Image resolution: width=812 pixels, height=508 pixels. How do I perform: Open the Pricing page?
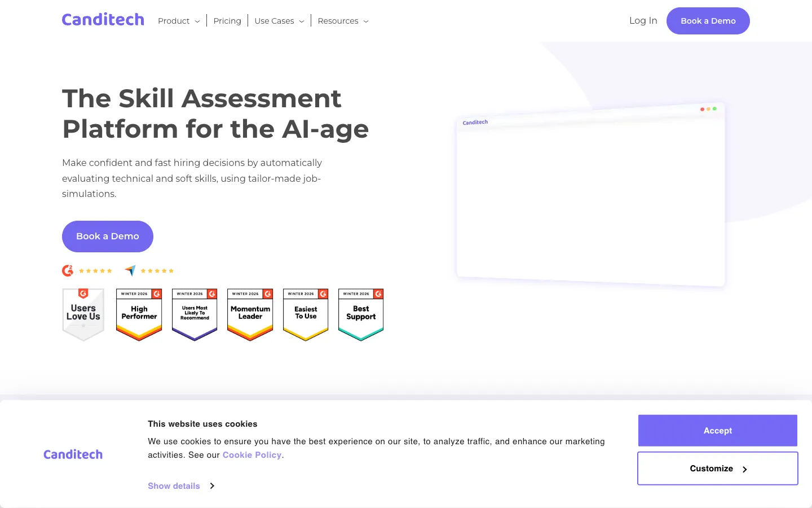point(227,21)
